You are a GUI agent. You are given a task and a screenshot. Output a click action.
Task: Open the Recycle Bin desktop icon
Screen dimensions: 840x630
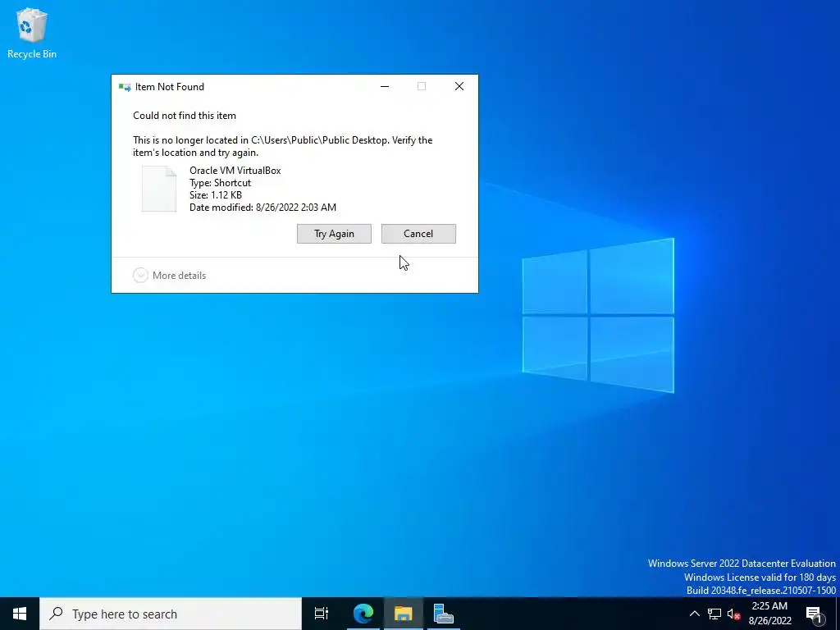tap(32, 33)
